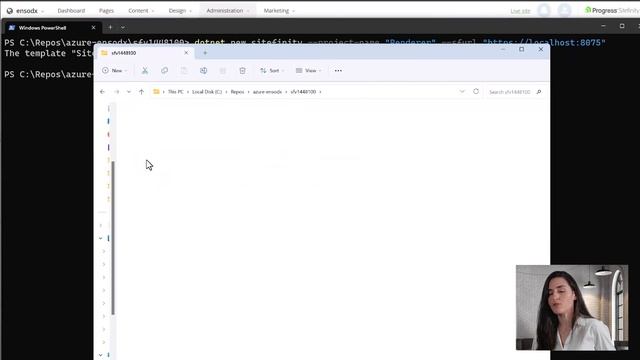Open the Design dropdown menu

(180, 11)
